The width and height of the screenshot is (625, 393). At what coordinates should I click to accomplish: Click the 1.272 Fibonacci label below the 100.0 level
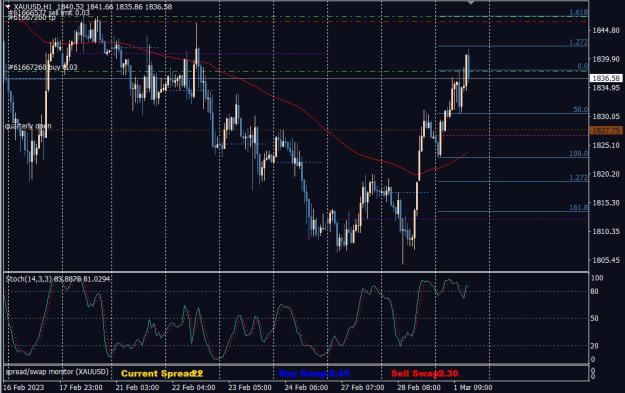coord(578,177)
